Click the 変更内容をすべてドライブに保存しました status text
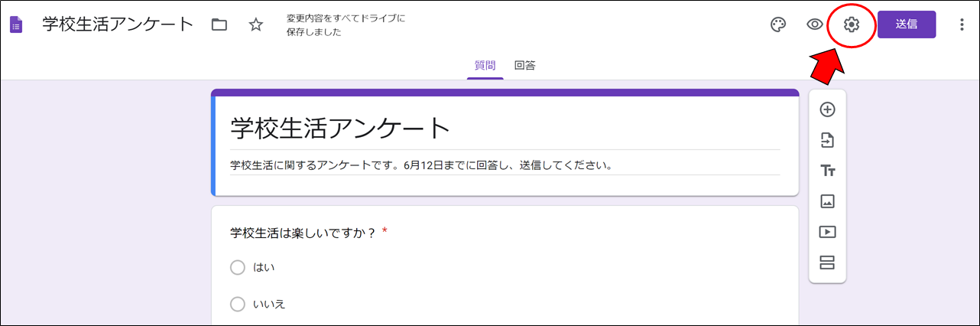Image resolution: width=980 pixels, height=326 pixels. (x=346, y=24)
